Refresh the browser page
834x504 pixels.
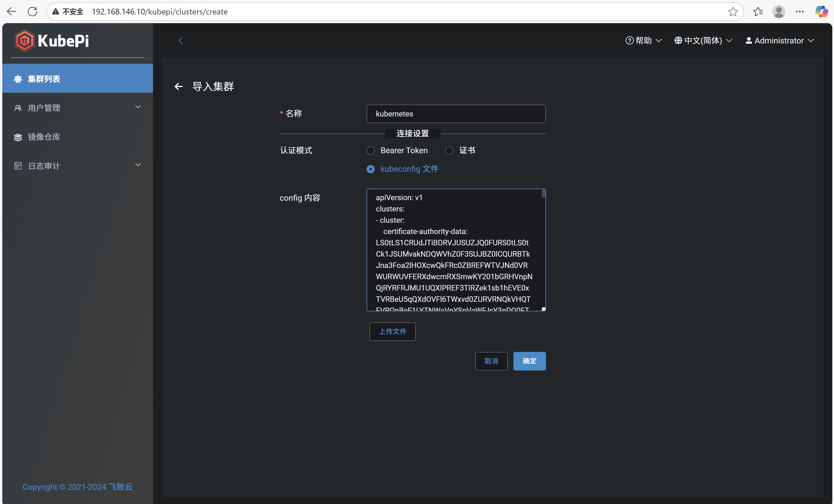[32, 12]
